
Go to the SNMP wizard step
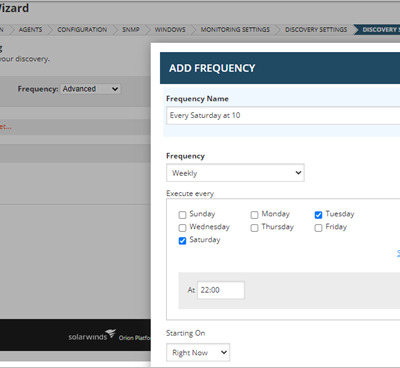click(x=131, y=30)
